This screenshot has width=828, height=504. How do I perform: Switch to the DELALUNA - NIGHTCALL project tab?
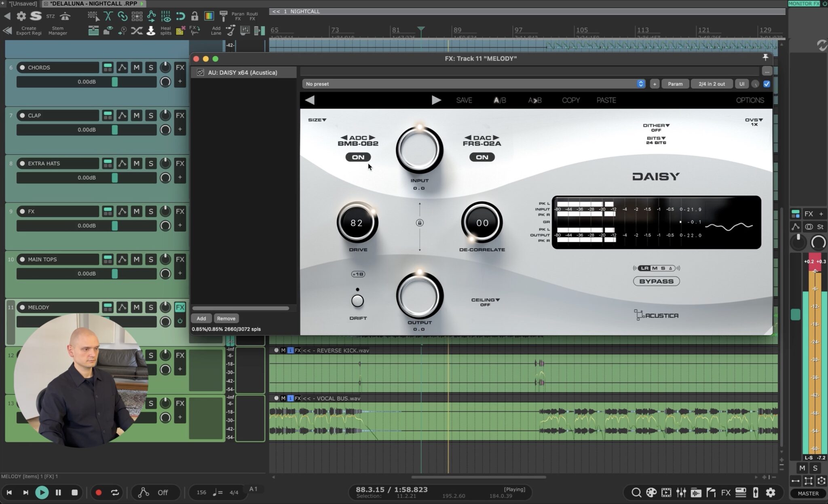click(x=94, y=4)
